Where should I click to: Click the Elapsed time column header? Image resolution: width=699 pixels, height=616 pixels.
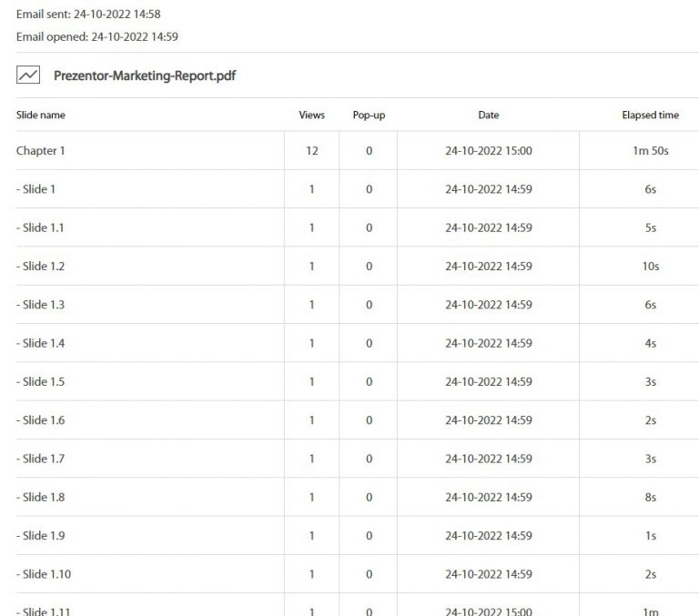click(651, 115)
